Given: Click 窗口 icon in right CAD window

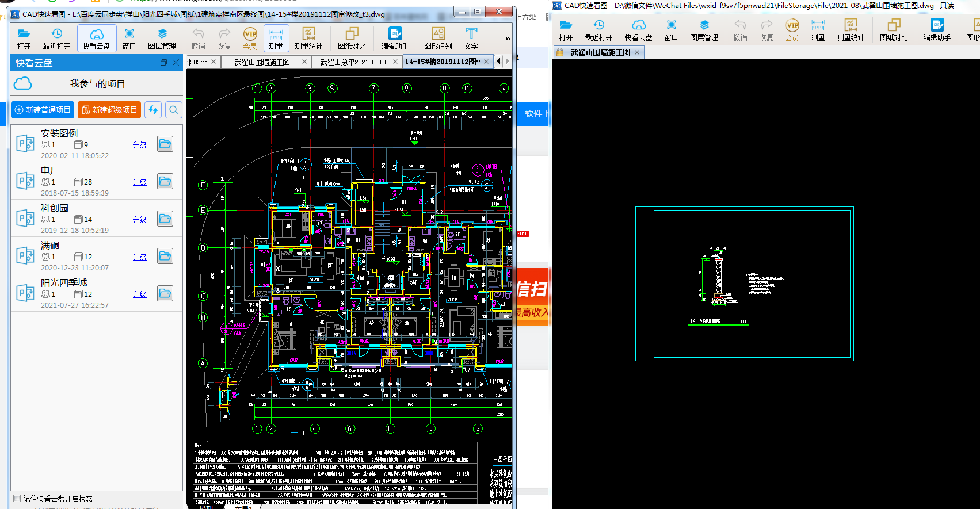Looking at the screenshot, I should [672, 30].
